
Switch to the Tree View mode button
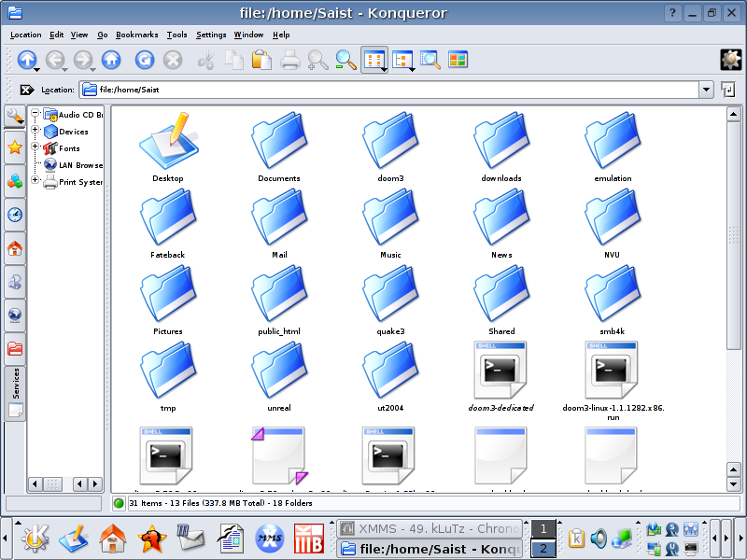point(402,60)
